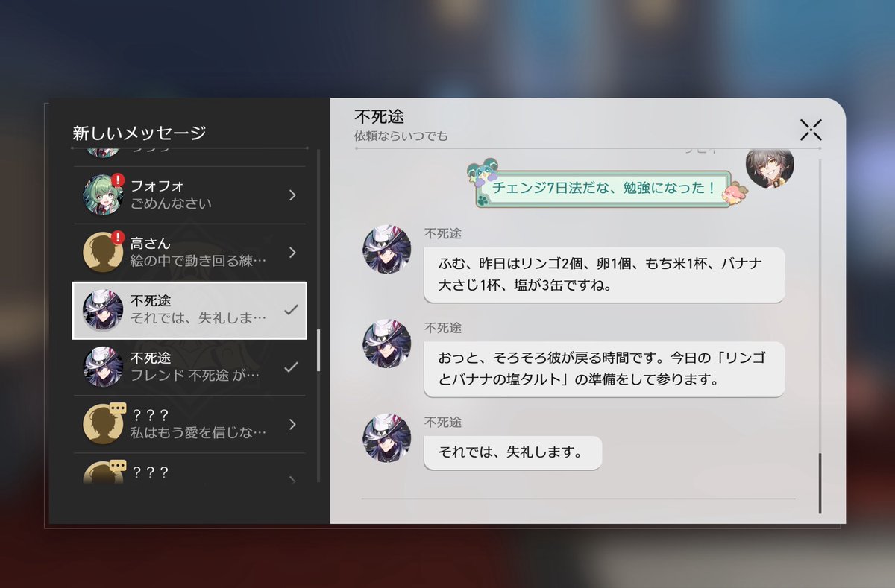Expand 高さん conversation chevron
The height and width of the screenshot is (588, 895).
[x=292, y=252]
